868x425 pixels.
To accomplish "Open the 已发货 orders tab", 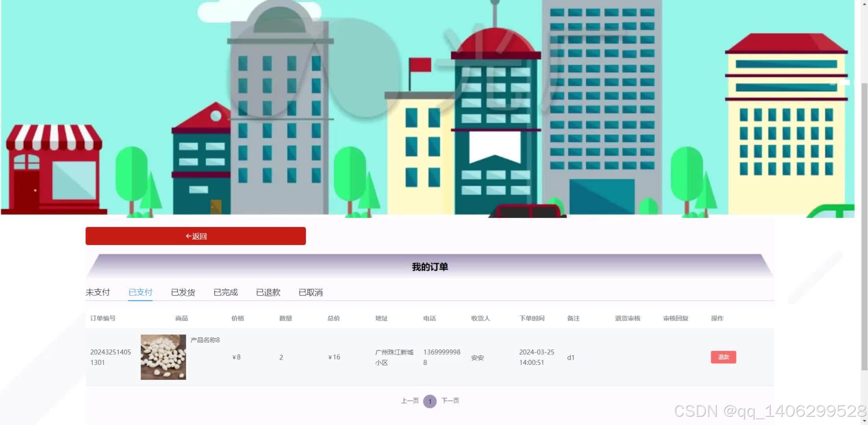I will (183, 292).
